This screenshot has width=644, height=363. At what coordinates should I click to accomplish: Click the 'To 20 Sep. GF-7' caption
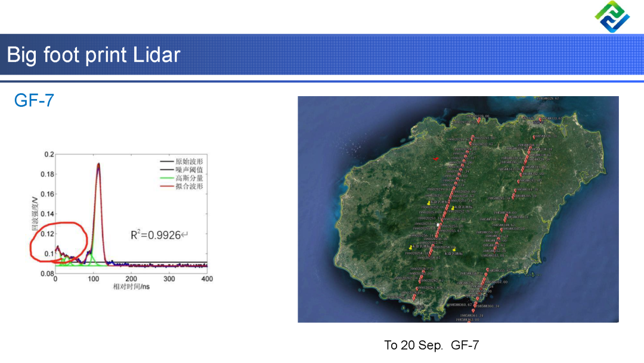(431, 345)
